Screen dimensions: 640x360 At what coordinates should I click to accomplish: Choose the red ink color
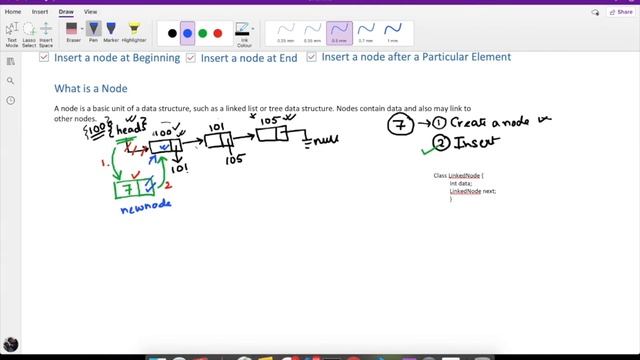(218, 33)
